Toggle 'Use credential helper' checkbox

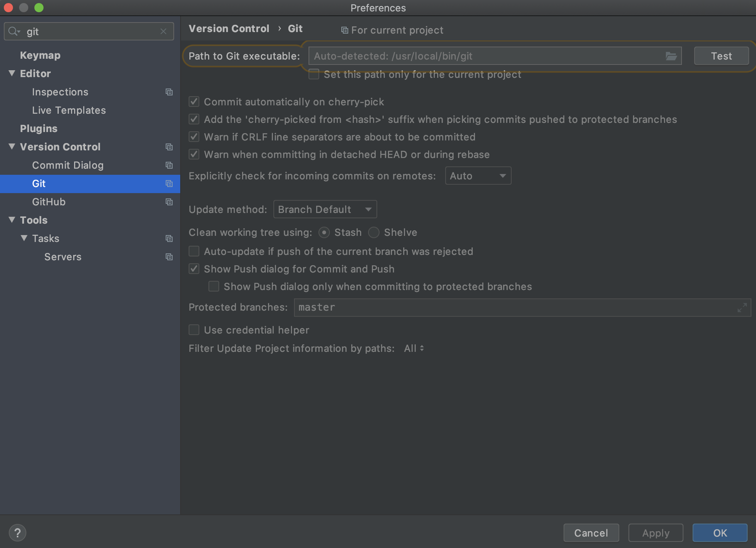pos(194,329)
